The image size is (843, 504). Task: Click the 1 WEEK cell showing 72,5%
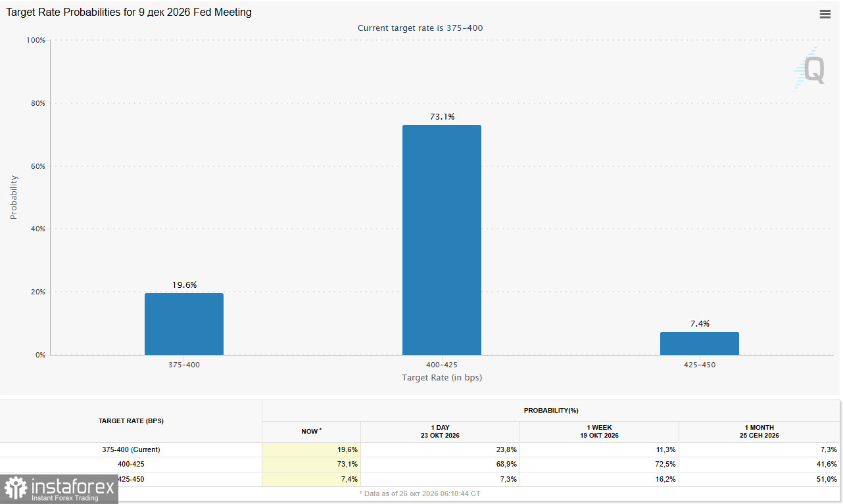(x=599, y=464)
